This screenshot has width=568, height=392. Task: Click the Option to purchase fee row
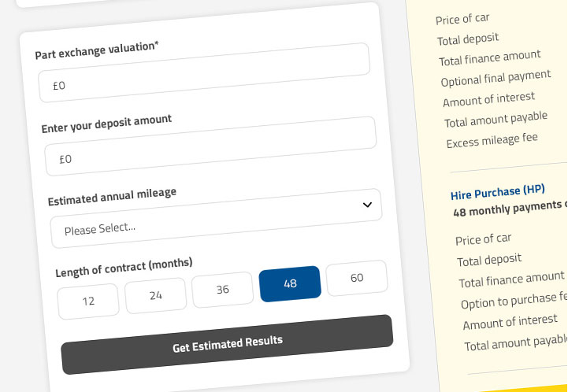514,301
